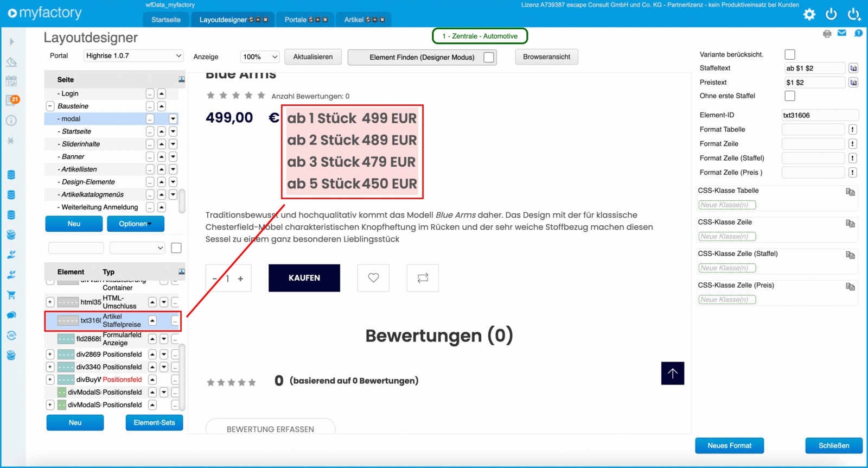Image resolution: width=868 pixels, height=468 pixels.
Task: Click the Schließen button
Action: tap(834, 446)
